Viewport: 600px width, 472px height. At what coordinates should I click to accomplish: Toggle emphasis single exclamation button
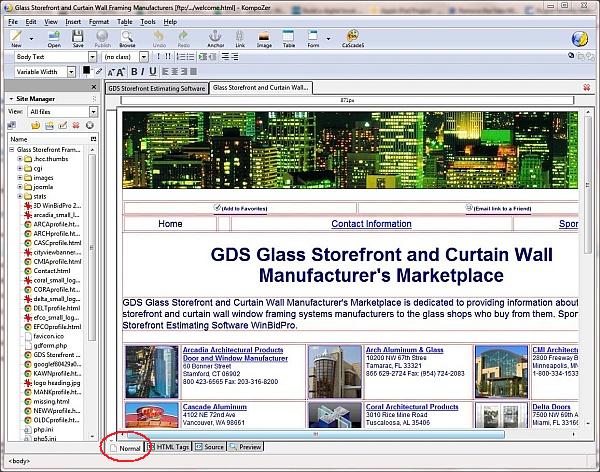158,57
